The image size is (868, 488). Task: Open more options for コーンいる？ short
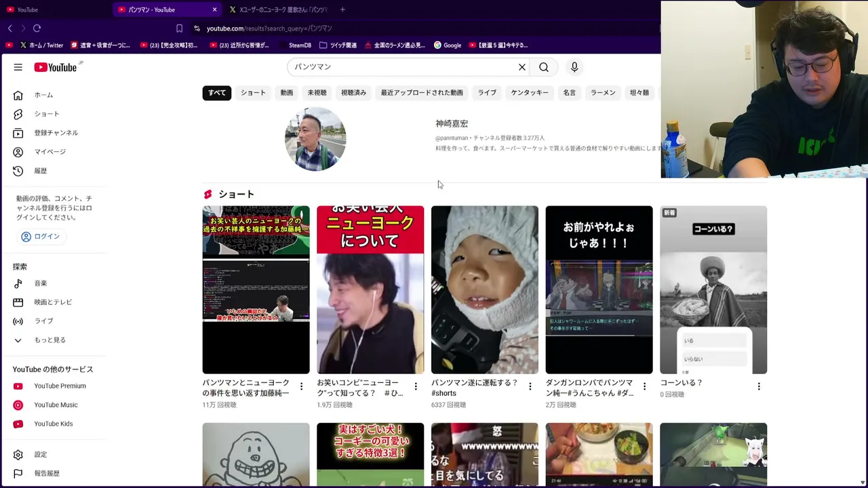click(x=759, y=386)
